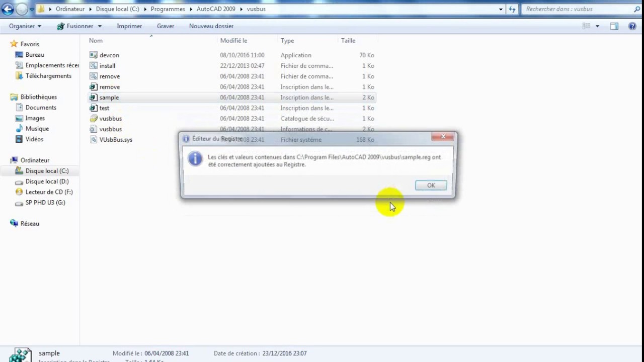The image size is (644, 362).
Task: Click vusbus in the address breadcrumb
Action: 256,9
